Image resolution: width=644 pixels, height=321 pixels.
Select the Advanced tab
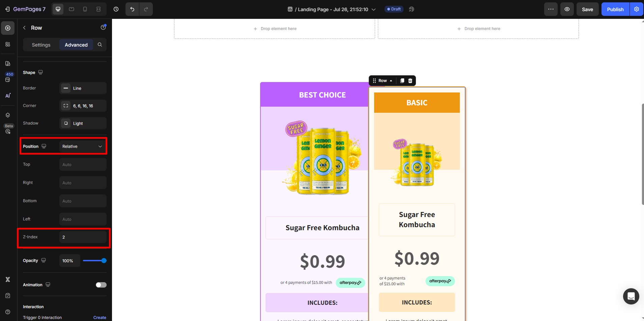click(x=76, y=45)
